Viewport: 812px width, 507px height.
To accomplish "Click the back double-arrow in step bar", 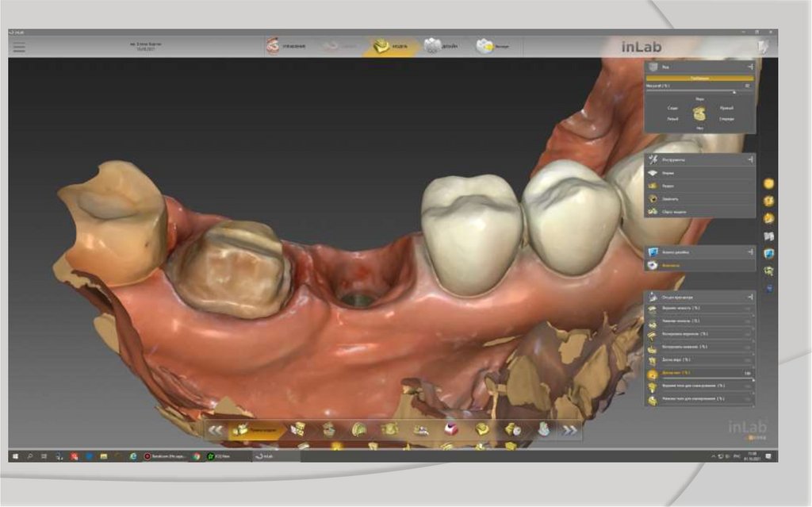I will point(216,430).
